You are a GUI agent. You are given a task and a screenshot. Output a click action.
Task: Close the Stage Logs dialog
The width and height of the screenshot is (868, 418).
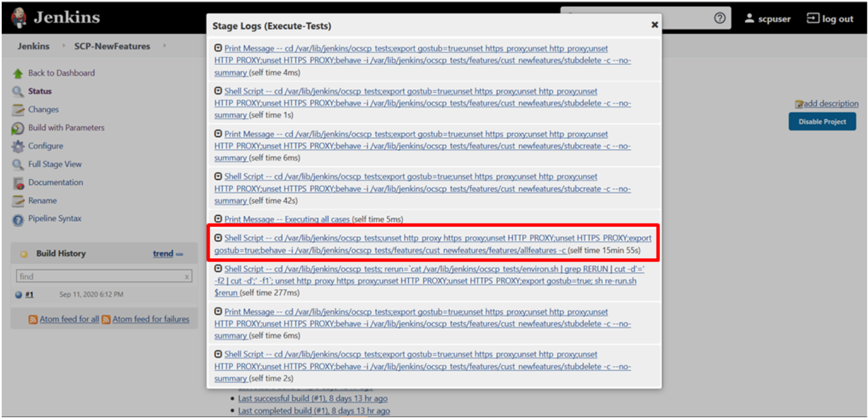tap(655, 24)
